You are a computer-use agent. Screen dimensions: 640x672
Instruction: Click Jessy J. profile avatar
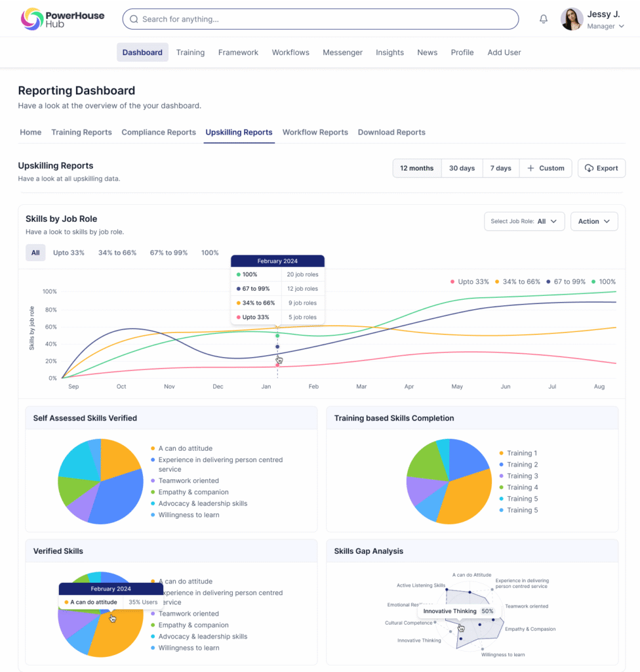(x=572, y=19)
